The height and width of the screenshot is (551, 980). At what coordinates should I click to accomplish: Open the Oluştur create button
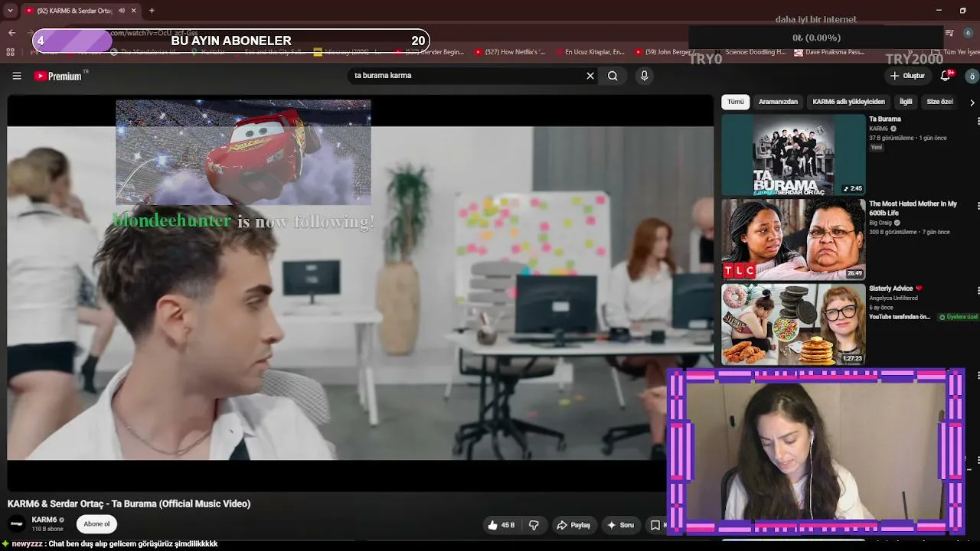click(x=907, y=76)
